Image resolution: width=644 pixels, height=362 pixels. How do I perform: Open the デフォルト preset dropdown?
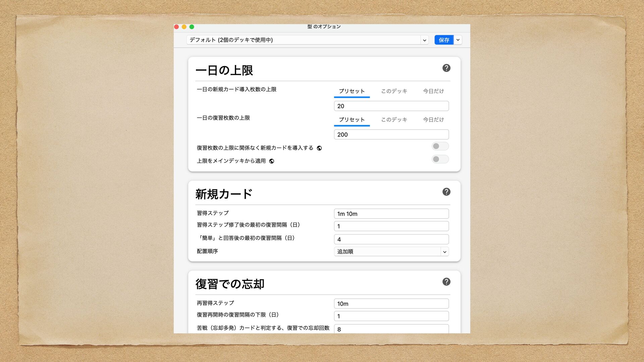(307, 40)
